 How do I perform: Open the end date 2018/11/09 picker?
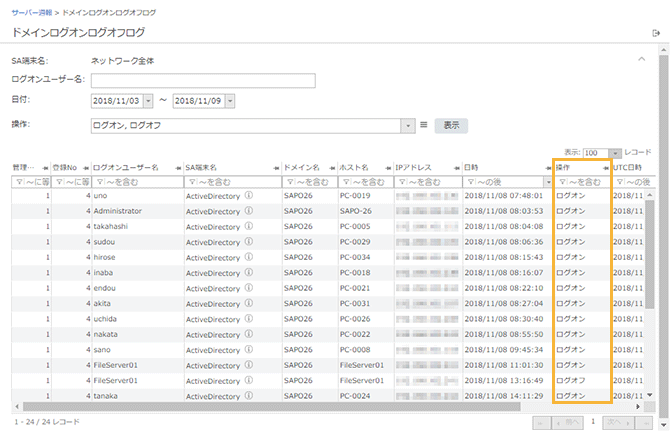pyautogui.click(x=230, y=100)
